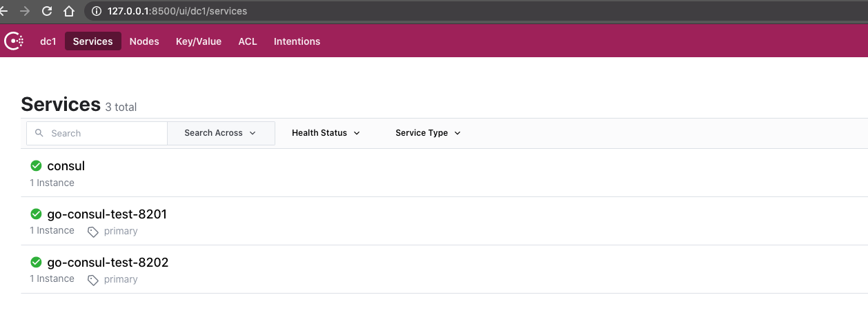This screenshot has height=326, width=868.
Task: Click the green check icon beside go-consul-test-8201
Action: [37, 214]
